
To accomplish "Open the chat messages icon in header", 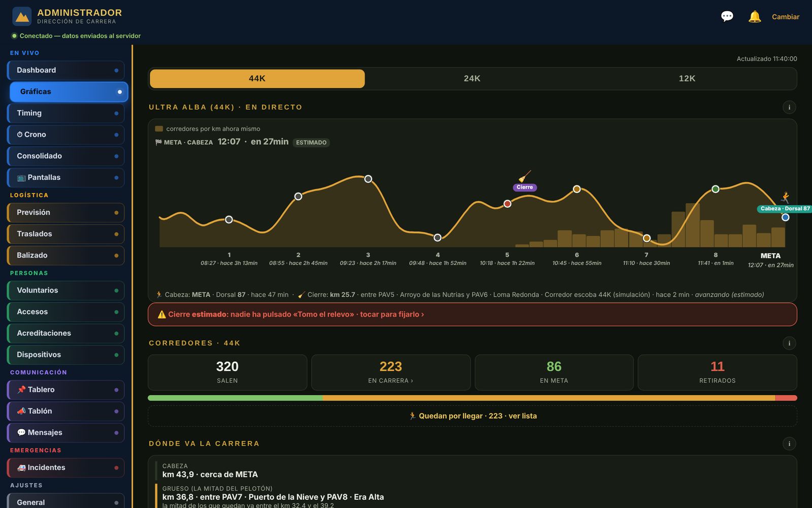I will click(727, 17).
